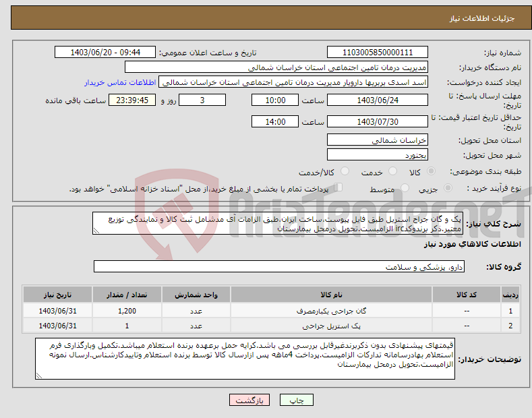Click the response deadline date 1403/06/24
The width and height of the screenshot is (532, 418).
tap(378, 100)
